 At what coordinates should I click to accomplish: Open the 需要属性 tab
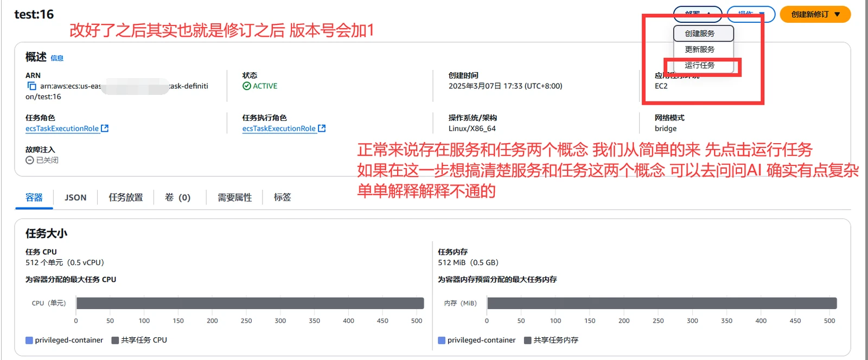coord(235,197)
